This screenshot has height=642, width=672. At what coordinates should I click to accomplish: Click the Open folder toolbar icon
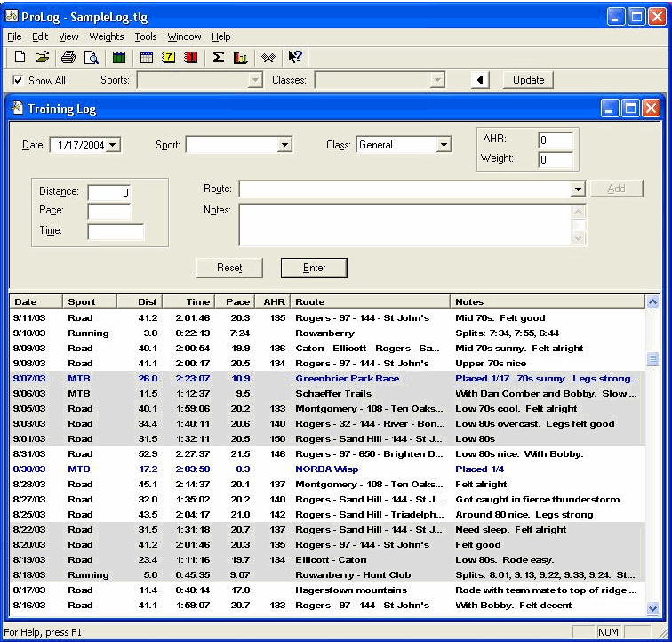tap(42, 57)
